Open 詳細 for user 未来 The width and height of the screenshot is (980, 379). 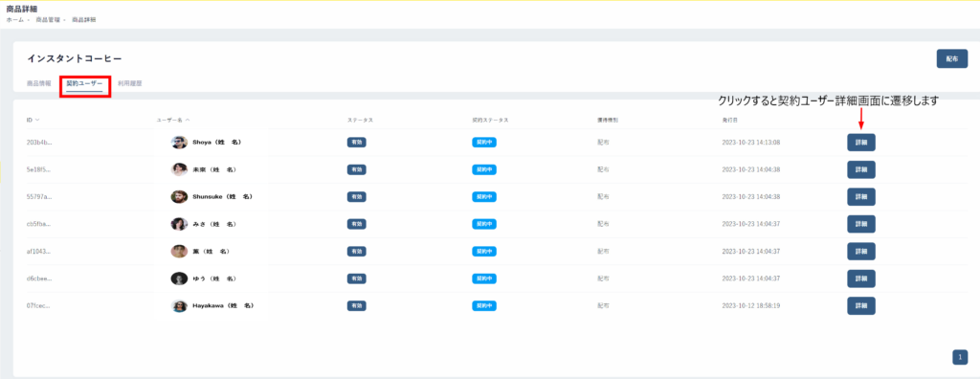(x=861, y=169)
